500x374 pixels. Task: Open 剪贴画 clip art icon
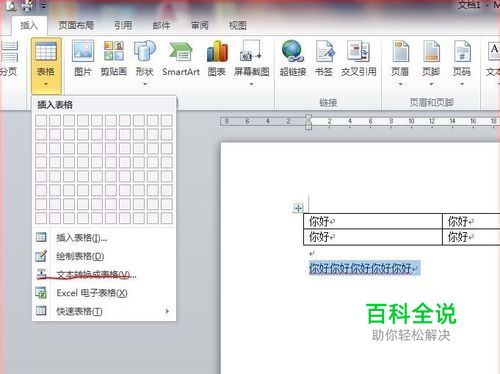[114, 51]
